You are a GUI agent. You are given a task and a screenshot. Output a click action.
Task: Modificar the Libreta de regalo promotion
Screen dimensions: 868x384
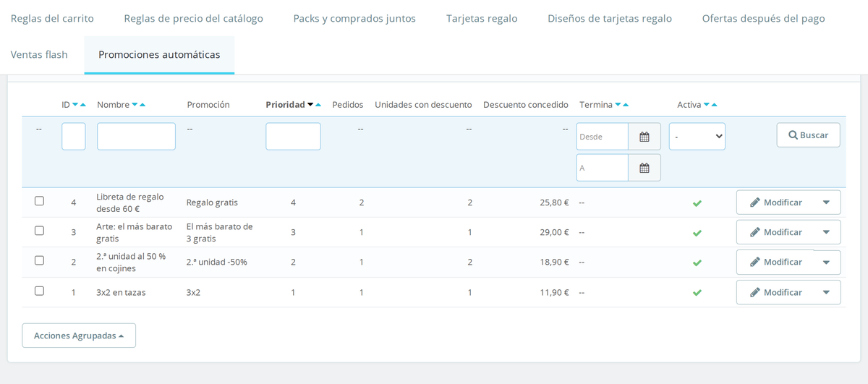(776, 202)
